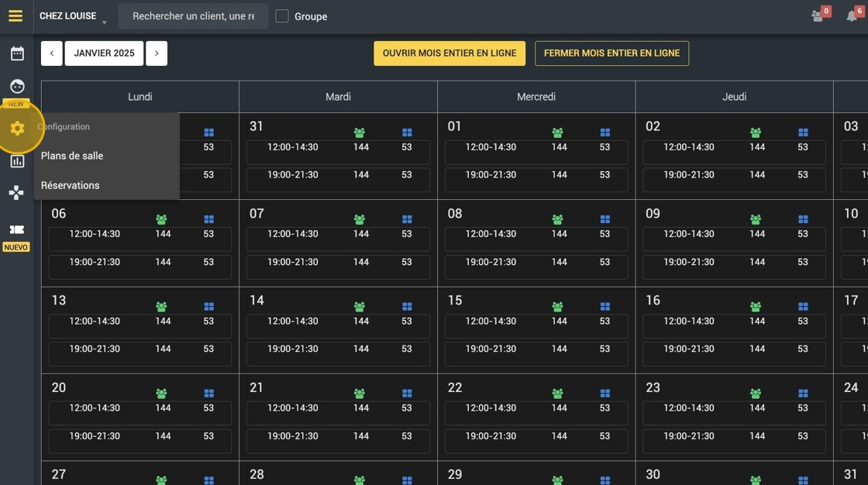Click the green guests icon on day 01
This screenshot has width=868, height=485.
click(x=557, y=132)
